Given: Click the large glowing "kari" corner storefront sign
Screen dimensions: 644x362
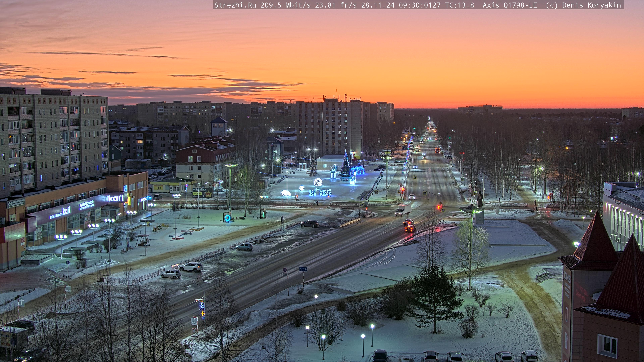Looking at the screenshot, I should click(116, 198).
